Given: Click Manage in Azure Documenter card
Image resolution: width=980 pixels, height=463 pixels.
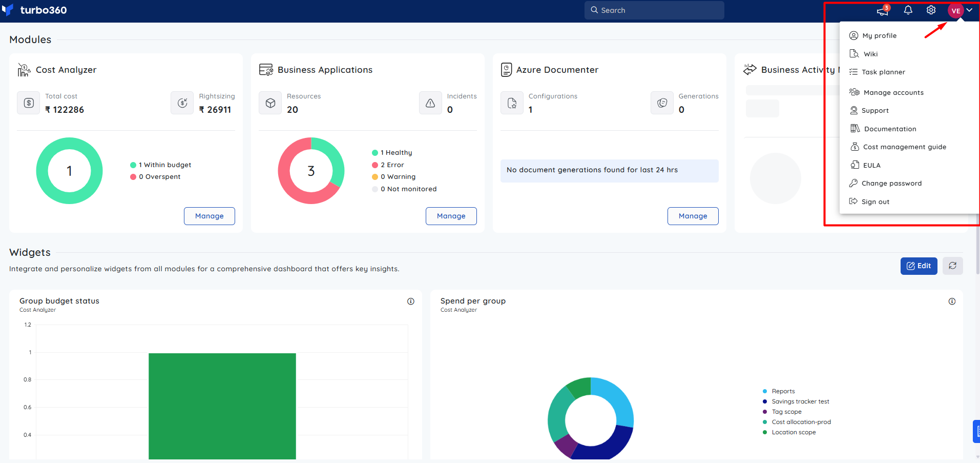Looking at the screenshot, I should [693, 216].
